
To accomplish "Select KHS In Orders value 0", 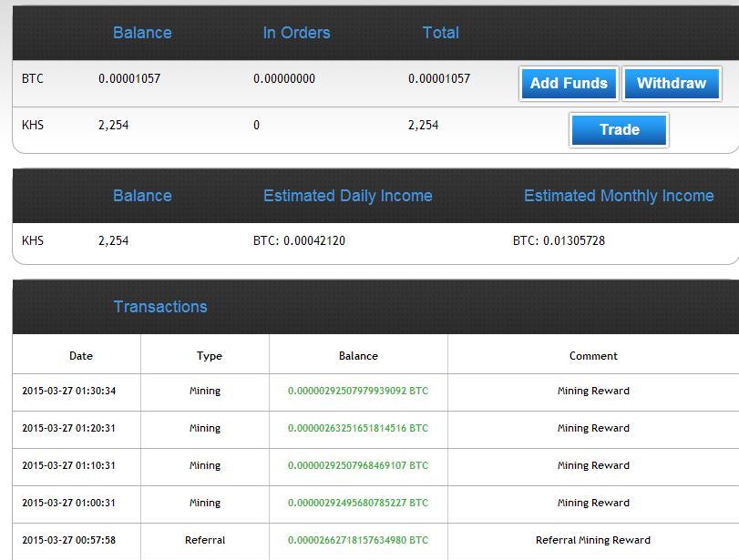I will click(256, 126).
